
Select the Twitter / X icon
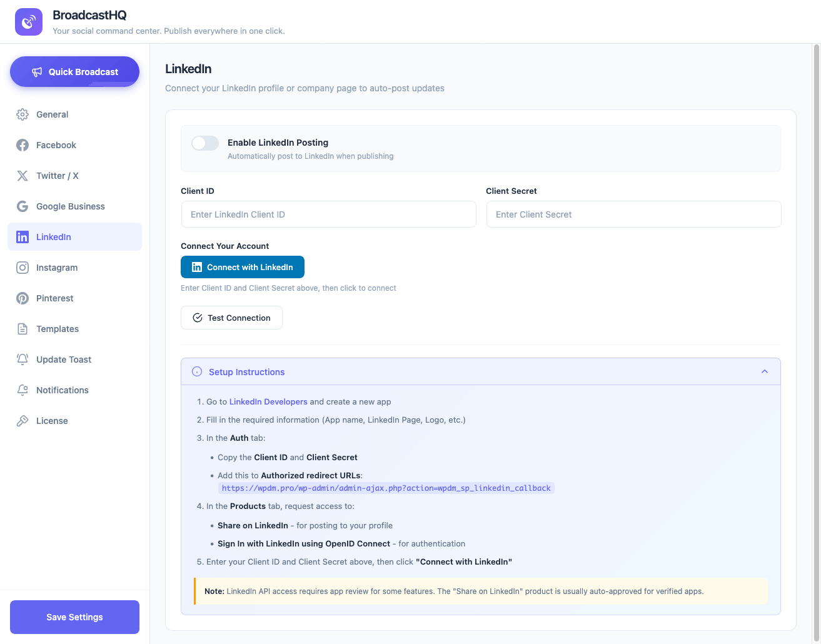click(23, 176)
